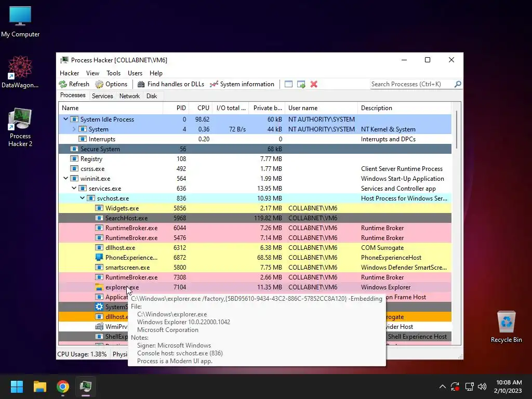Viewport: 532px width, 399px height.
Task: Click the find window and thread icon
Action: point(301,84)
